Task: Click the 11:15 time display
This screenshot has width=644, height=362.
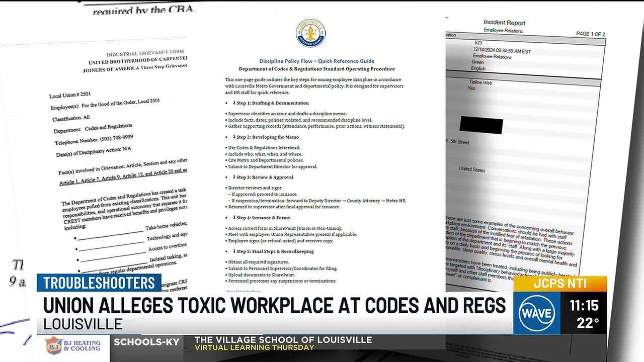Action: (x=584, y=305)
